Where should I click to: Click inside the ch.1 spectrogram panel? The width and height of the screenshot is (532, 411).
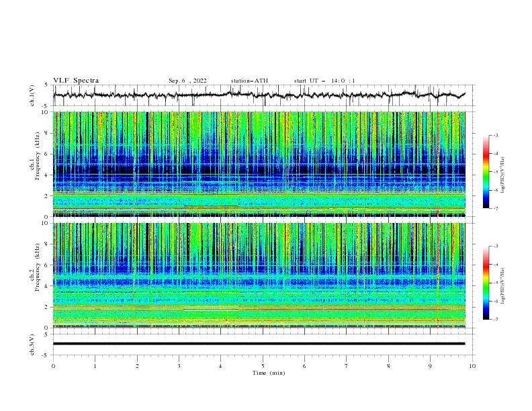[x=259, y=164]
